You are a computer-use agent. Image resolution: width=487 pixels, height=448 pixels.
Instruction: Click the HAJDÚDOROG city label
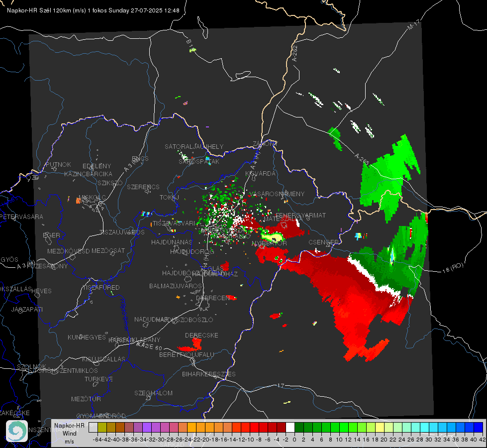tap(192, 251)
